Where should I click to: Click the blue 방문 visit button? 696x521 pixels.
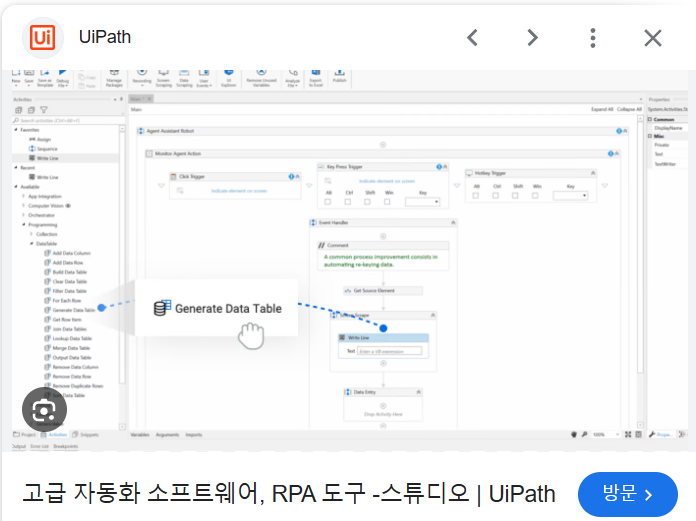point(628,494)
